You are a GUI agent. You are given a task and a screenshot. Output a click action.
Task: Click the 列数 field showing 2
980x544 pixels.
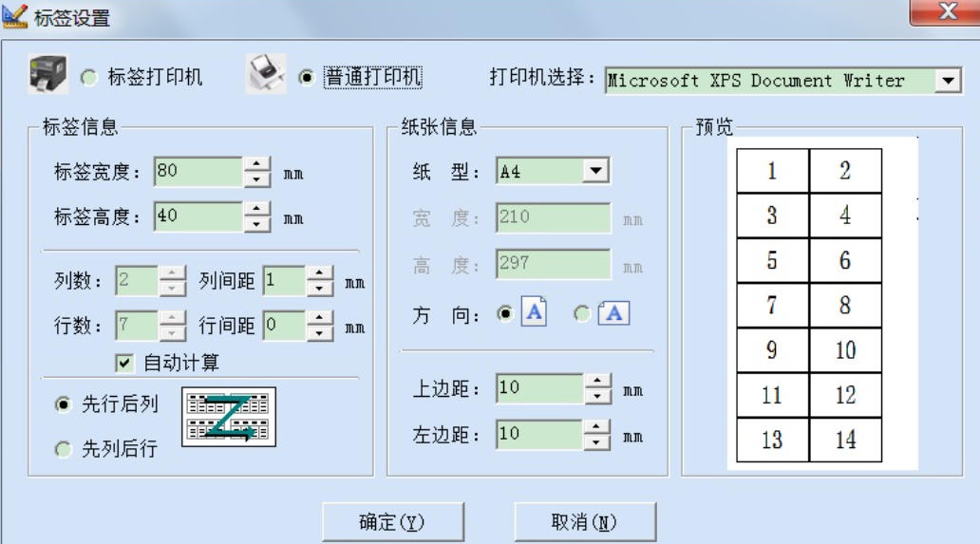[137, 280]
